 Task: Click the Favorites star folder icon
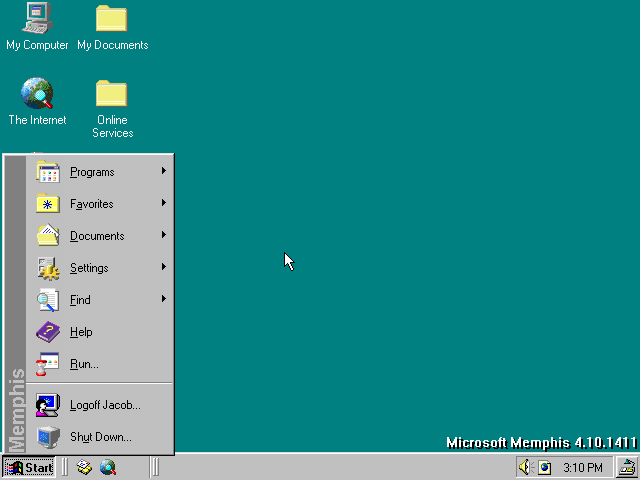click(x=48, y=204)
